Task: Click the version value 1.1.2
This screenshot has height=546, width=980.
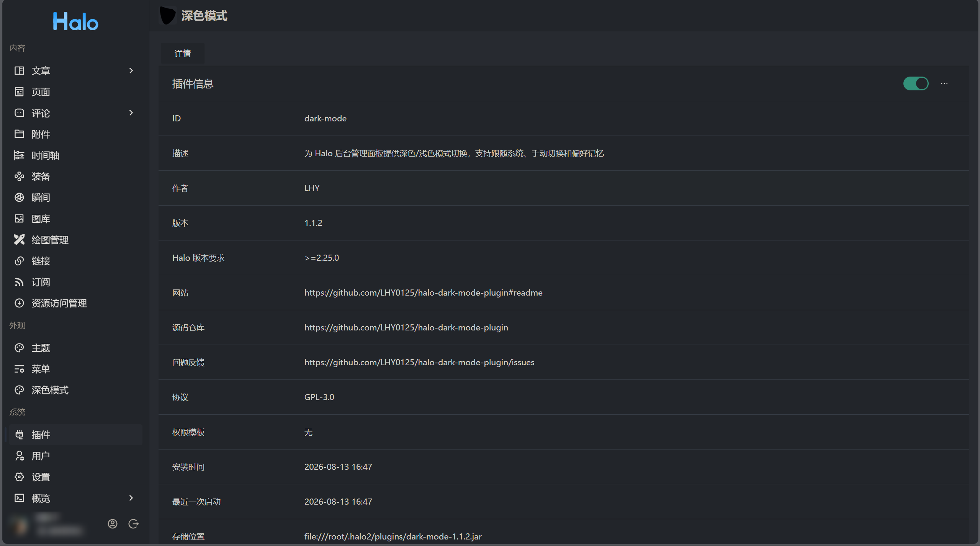Action: pos(313,223)
